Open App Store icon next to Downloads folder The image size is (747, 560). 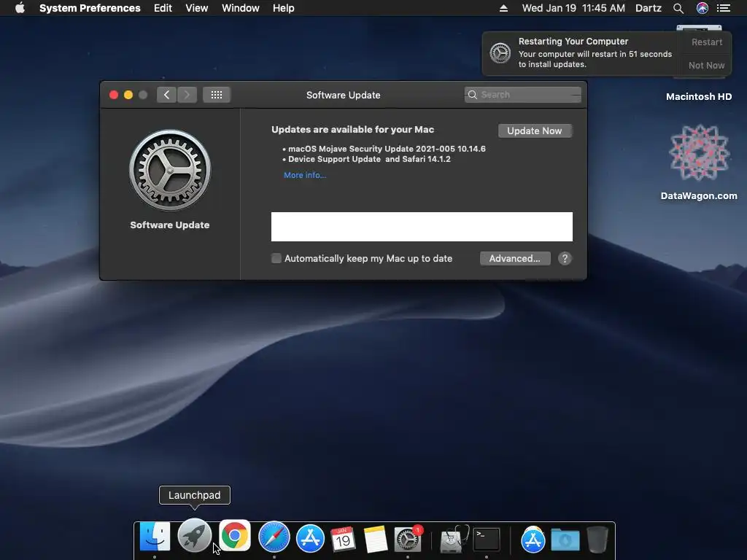coord(533,539)
